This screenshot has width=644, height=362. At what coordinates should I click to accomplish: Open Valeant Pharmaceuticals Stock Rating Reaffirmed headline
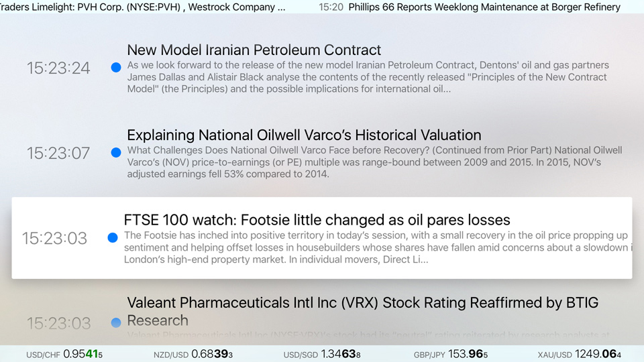[363, 312]
